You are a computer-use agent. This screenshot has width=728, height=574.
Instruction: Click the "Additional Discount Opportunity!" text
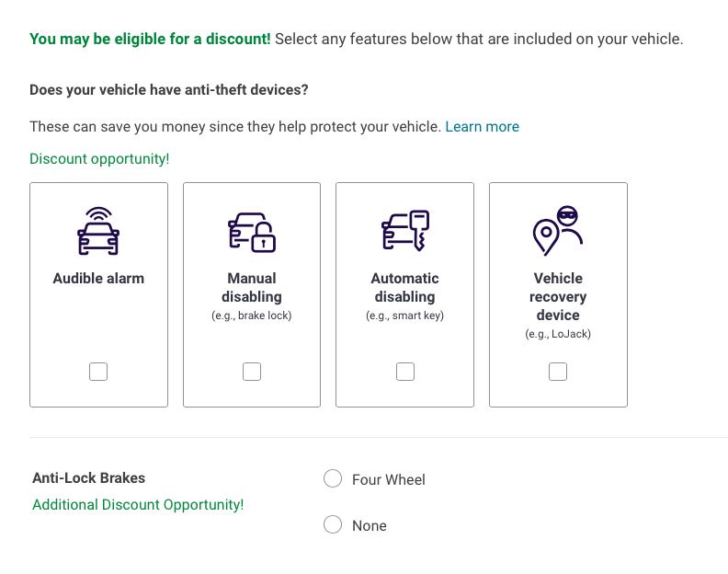138,505
